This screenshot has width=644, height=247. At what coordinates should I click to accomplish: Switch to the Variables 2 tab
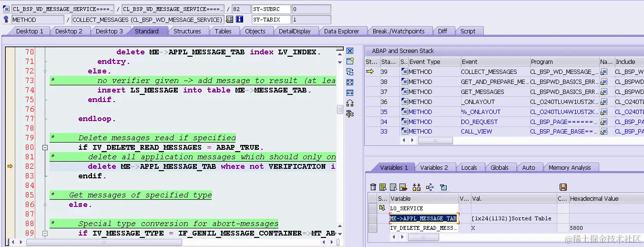click(434, 167)
